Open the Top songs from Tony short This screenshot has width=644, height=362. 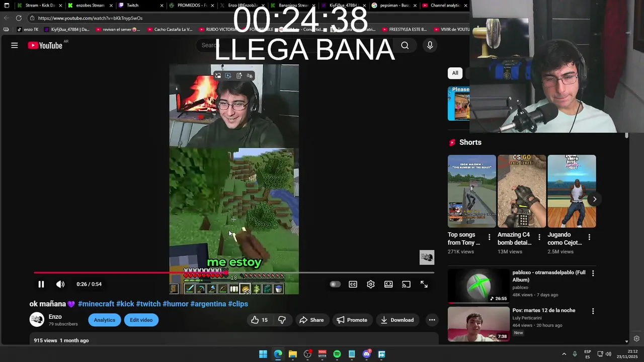471,191
